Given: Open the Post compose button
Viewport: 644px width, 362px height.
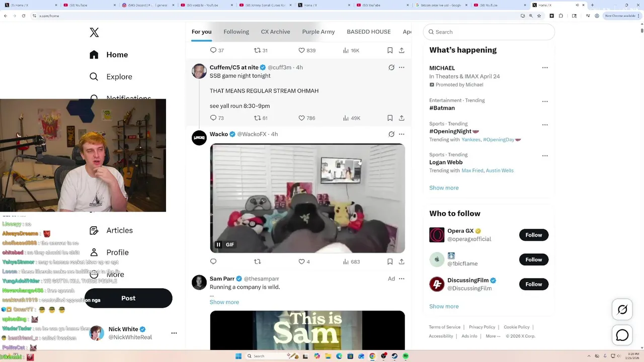Looking at the screenshot, I should point(128,298).
